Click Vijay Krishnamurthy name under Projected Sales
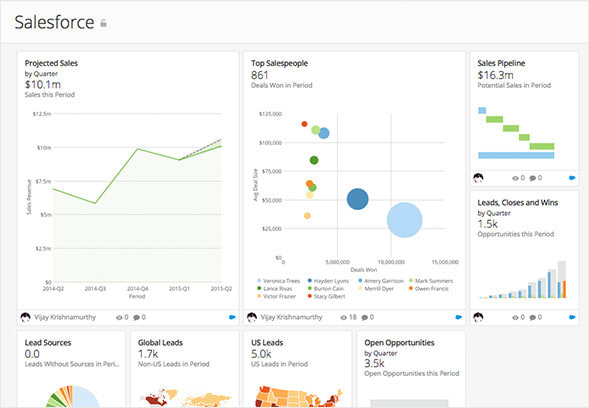 (x=65, y=317)
